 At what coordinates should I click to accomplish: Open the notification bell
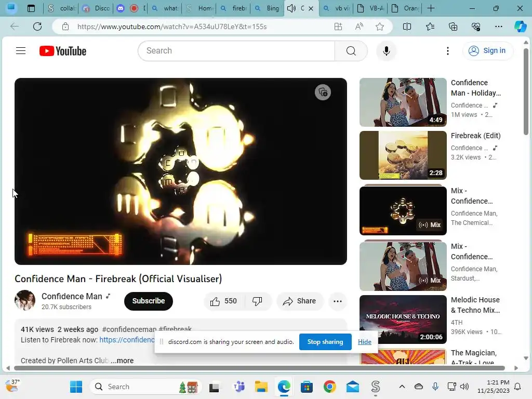click(518, 387)
